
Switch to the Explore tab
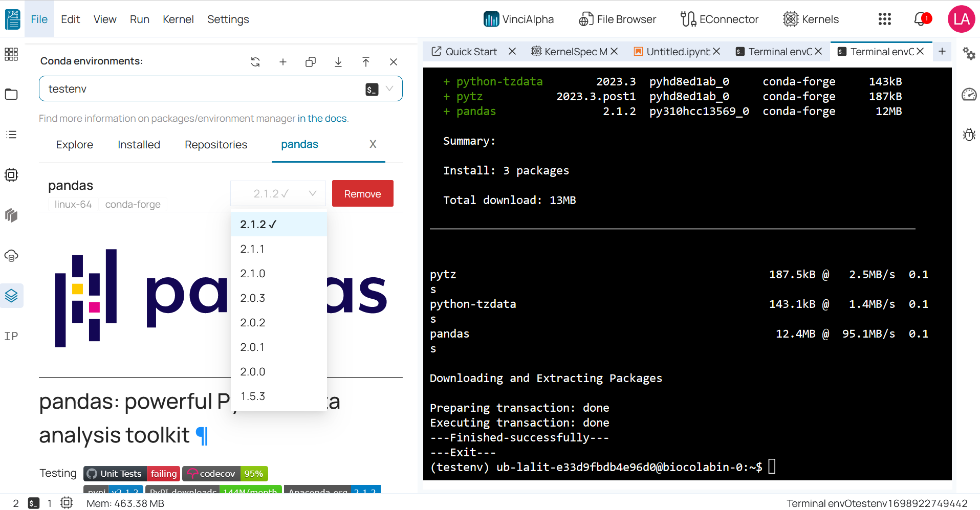75,145
